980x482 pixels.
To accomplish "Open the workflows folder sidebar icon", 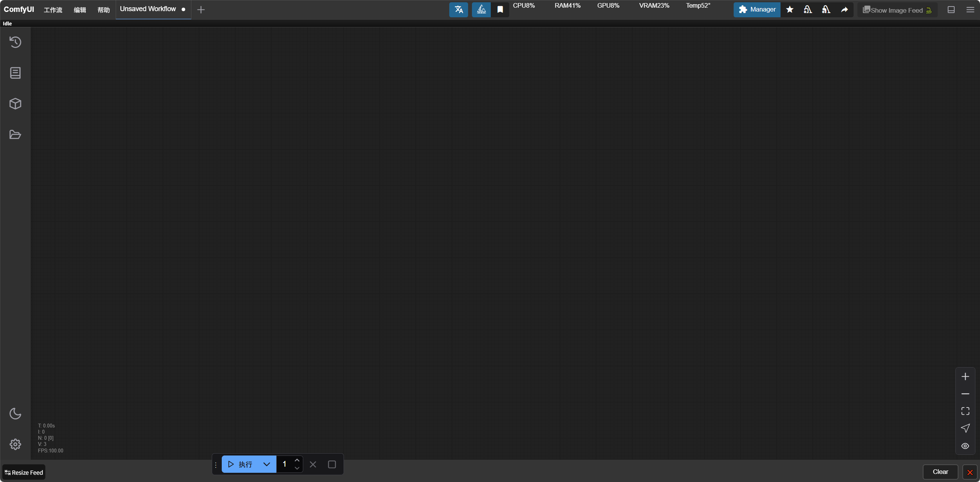I will pos(15,134).
